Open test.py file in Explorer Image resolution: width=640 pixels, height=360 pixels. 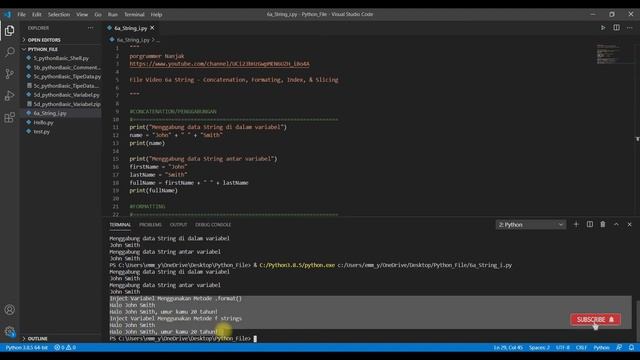point(61,132)
